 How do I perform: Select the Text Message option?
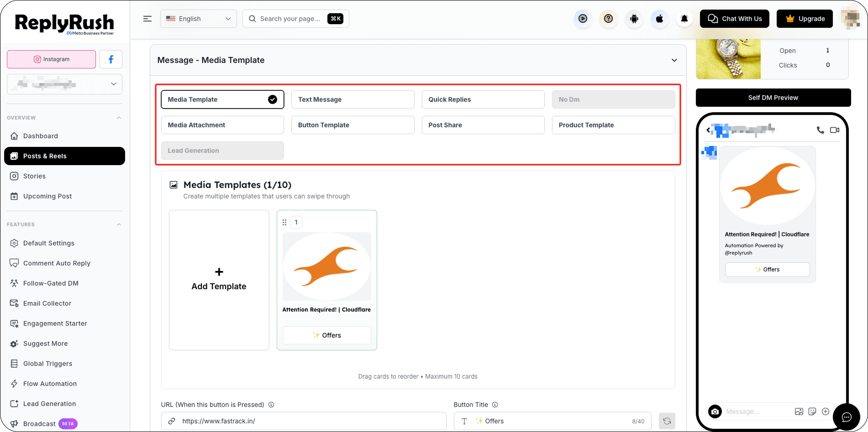(353, 99)
